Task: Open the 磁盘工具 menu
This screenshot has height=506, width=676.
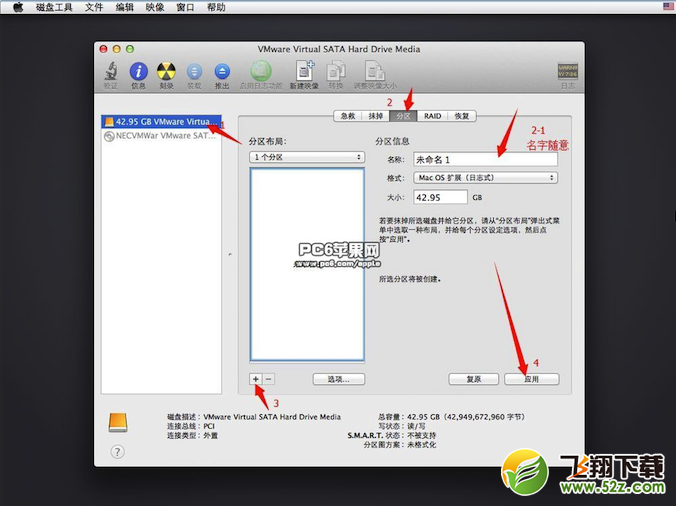Action: pos(54,7)
